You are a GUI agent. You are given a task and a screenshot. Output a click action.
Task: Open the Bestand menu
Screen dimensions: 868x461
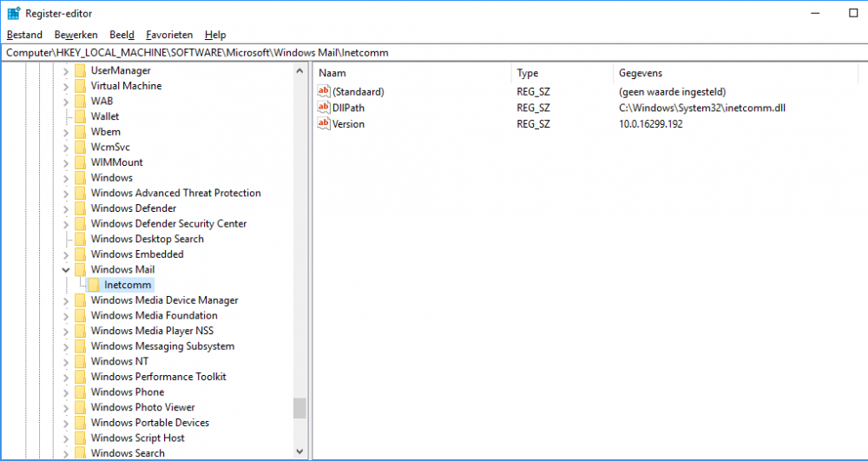click(24, 35)
